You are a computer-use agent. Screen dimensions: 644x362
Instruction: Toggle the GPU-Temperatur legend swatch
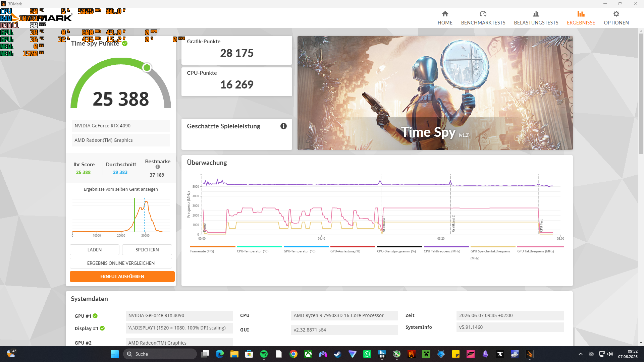[x=306, y=246]
